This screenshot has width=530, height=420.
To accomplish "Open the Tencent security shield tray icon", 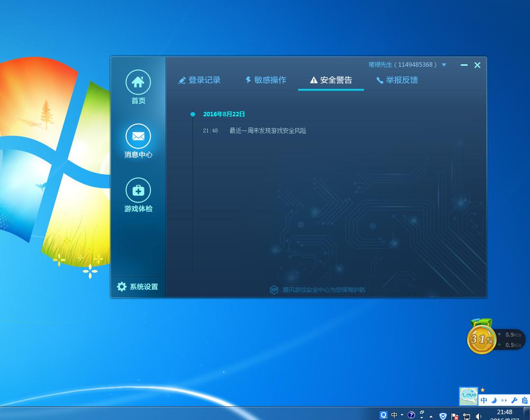I will pos(443,416).
